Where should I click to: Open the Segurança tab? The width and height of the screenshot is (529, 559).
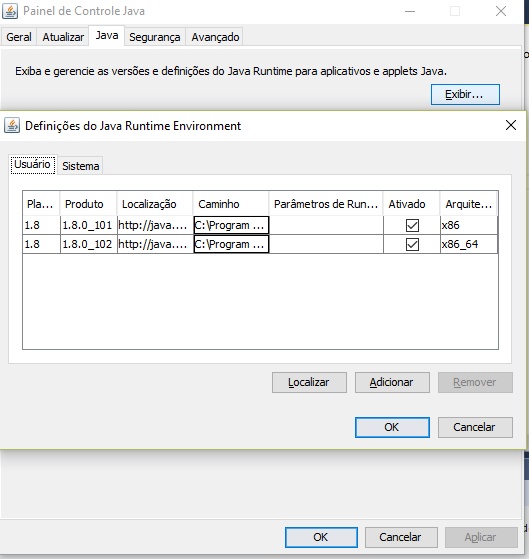click(154, 37)
